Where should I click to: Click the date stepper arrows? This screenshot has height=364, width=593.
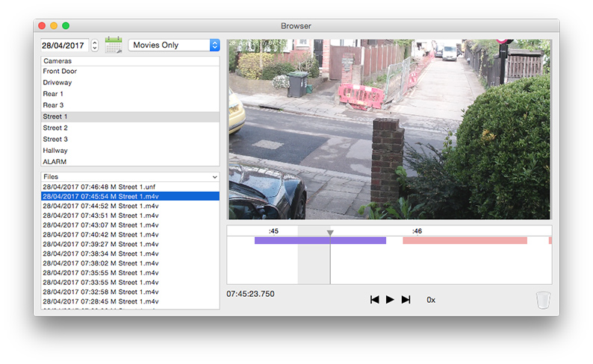pyautogui.click(x=95, y=45)
